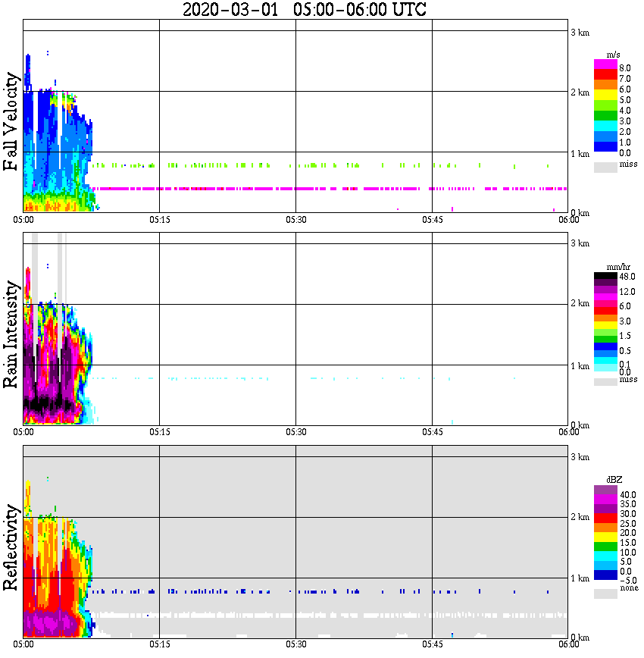Select the Fall Velocity axis title
644x658 pixels.
pyautogui.click(x=11, y=121)
